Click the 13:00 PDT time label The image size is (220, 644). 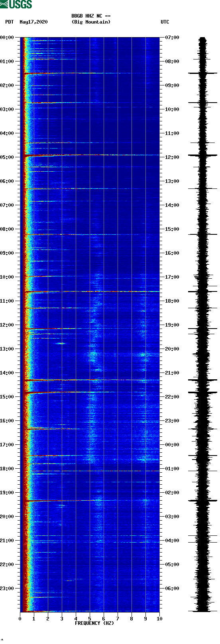point(7,349)
